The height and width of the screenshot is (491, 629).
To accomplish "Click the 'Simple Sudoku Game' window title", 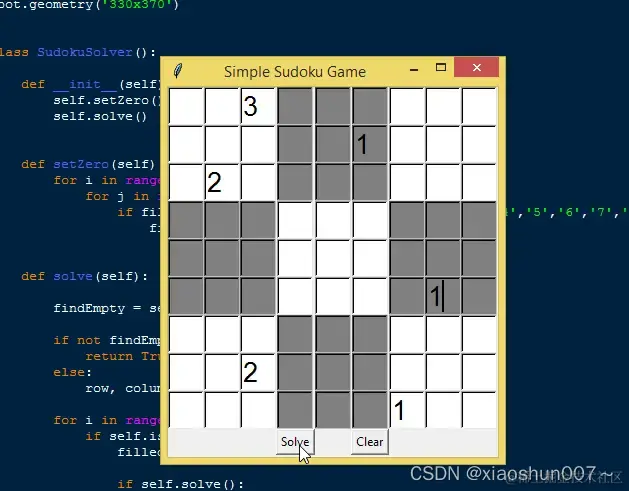I will point(295,72).
